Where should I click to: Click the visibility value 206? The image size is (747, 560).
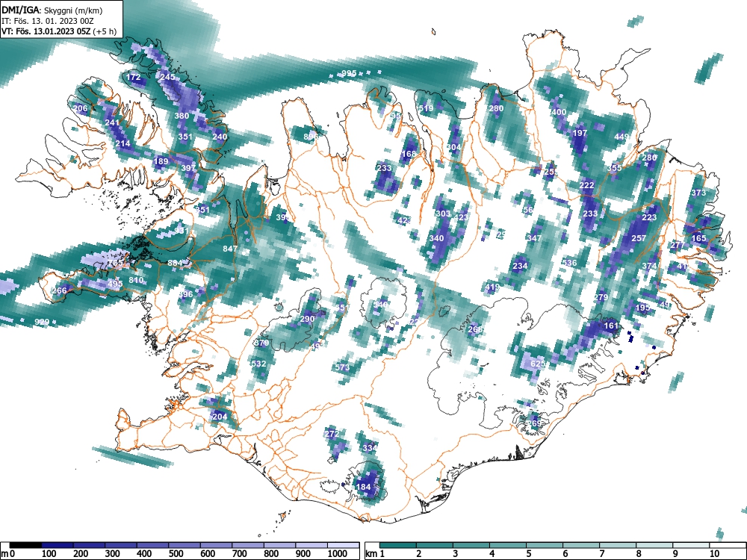(80, 108)
